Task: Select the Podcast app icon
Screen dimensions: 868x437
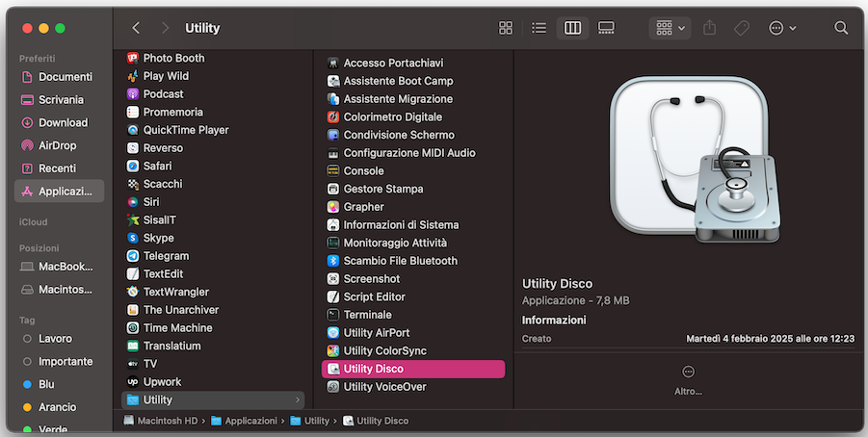Action: coord(133,94)
